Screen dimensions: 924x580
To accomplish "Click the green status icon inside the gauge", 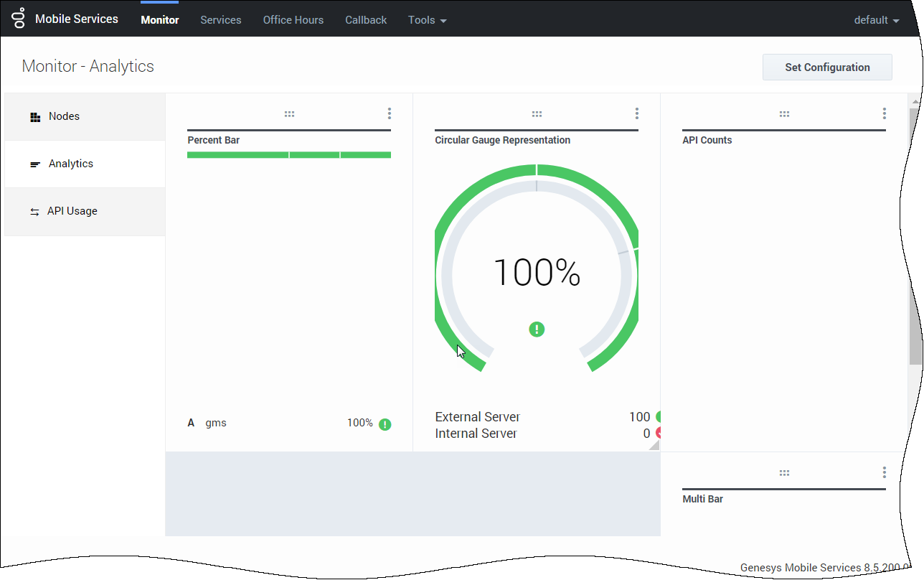I will (x=537, y=329).
